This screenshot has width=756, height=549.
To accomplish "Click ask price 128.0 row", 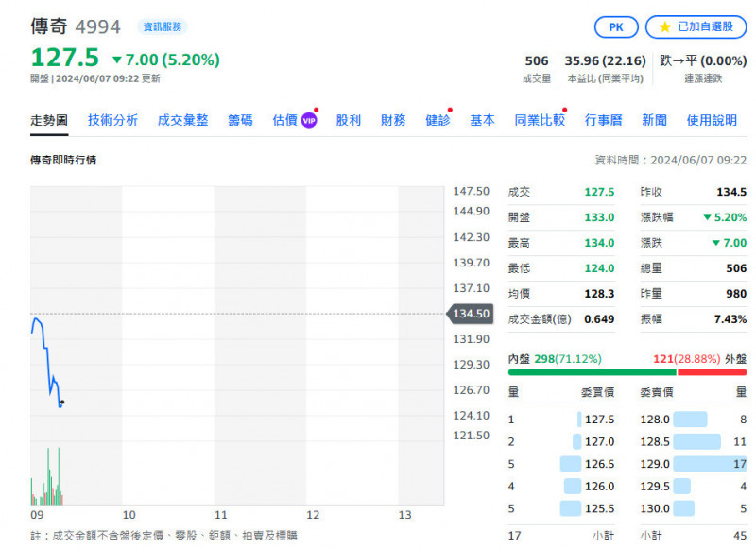I will click(x=694, y=420).
